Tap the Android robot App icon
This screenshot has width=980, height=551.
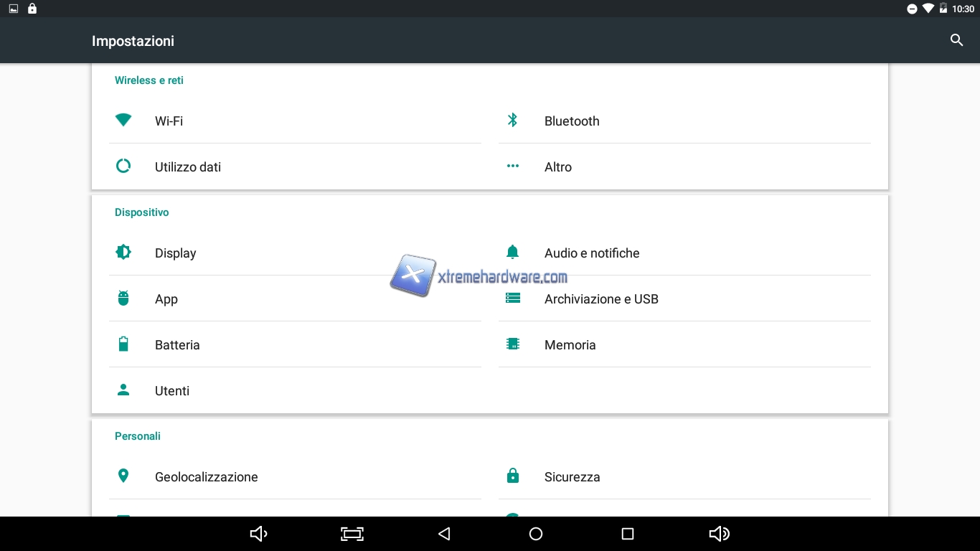pyautogui.click(x=123, y=298)
